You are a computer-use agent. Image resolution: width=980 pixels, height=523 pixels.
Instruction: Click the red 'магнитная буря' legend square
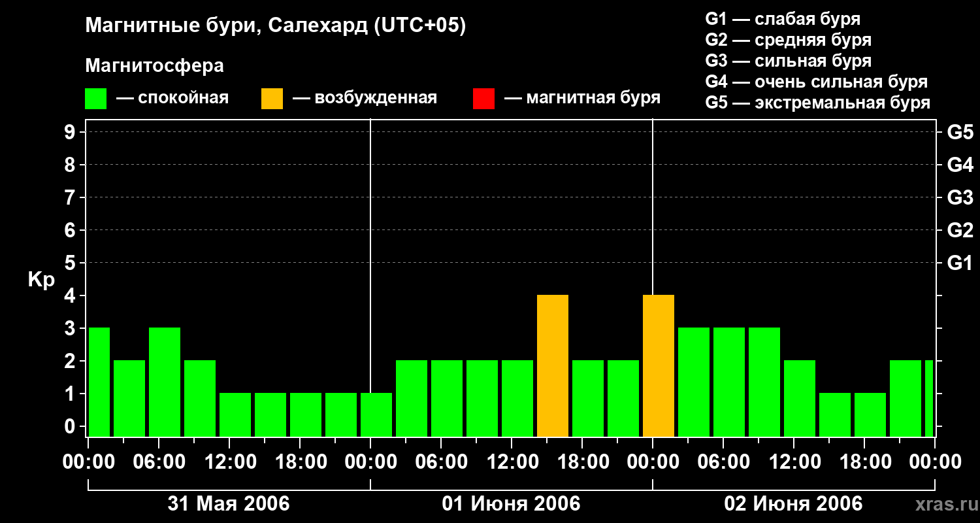click(x=484, y=99)
